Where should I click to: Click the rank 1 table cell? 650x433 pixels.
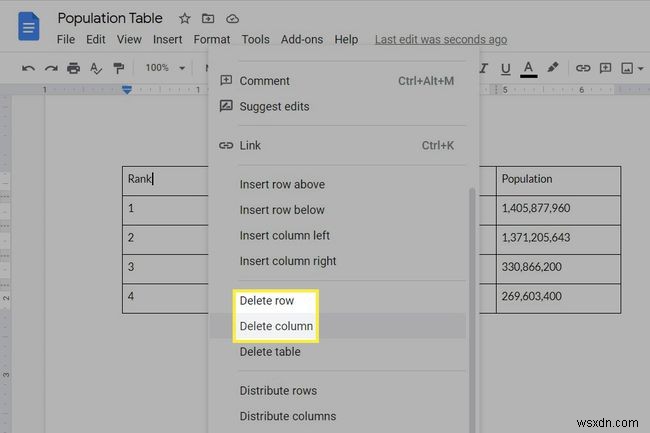(x=166, y=210)
